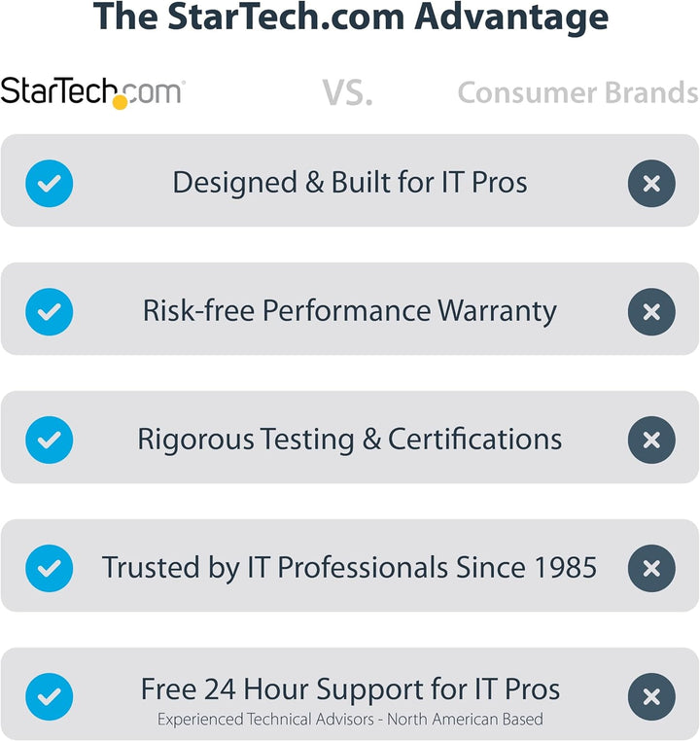Image resolution: width=700 pixels, height=741 pixels.
Task: Click the checkmark beside Trusted by IT Professionals
Action: [49, 568]
